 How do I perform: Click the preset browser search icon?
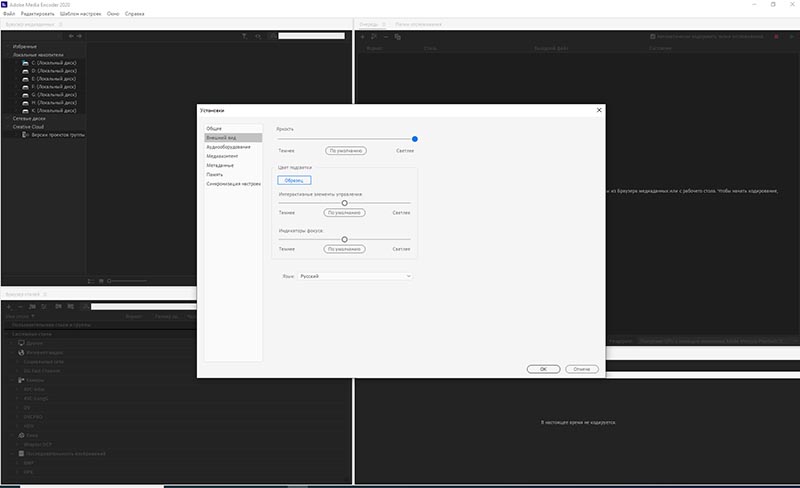[85, 307]
